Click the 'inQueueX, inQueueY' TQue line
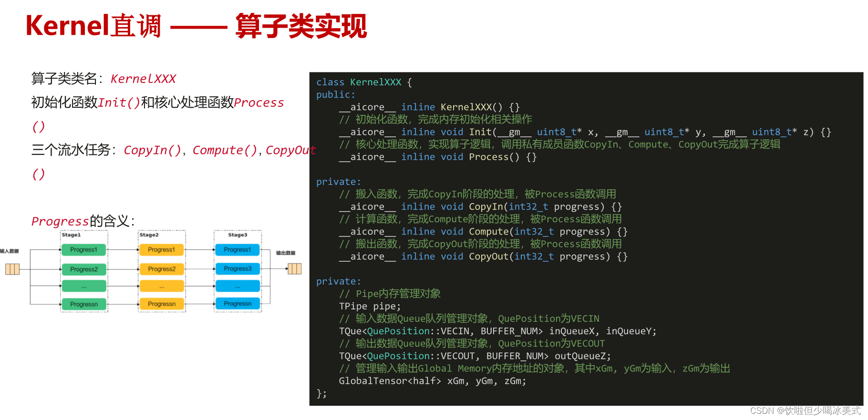 [497, 331]
